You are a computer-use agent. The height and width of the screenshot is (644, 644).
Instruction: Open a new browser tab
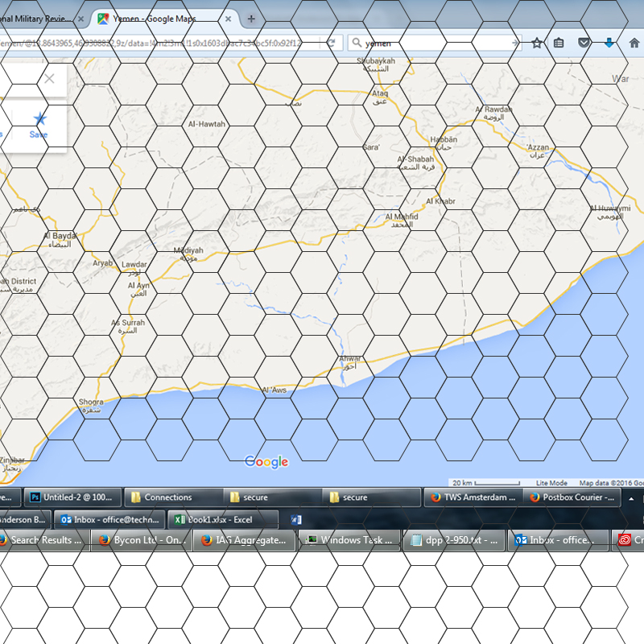pyautogui.click(x=251, y=19)
